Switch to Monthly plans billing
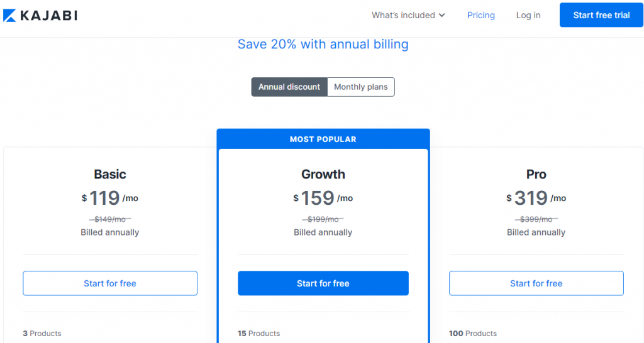Viewport: 644px width, 343px height. coord(361,87)
